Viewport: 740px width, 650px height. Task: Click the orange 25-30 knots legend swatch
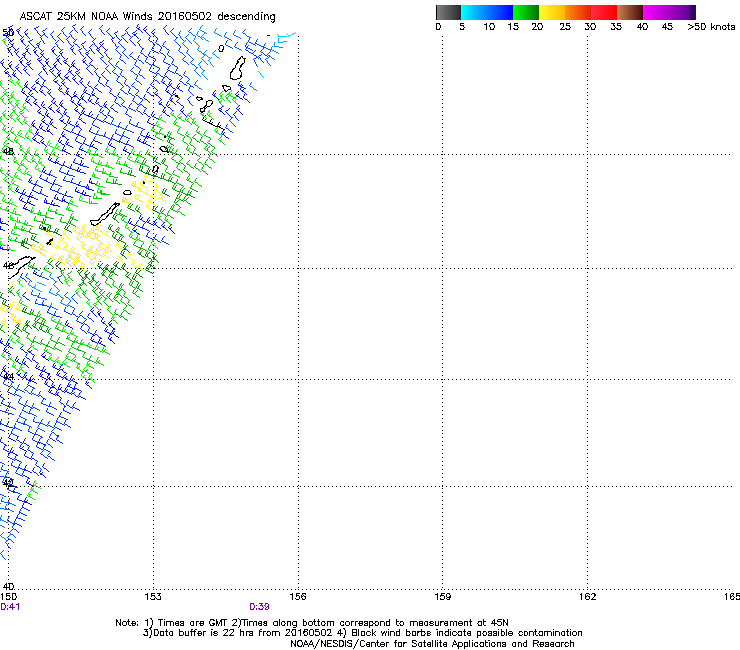(x=578, y=12)
